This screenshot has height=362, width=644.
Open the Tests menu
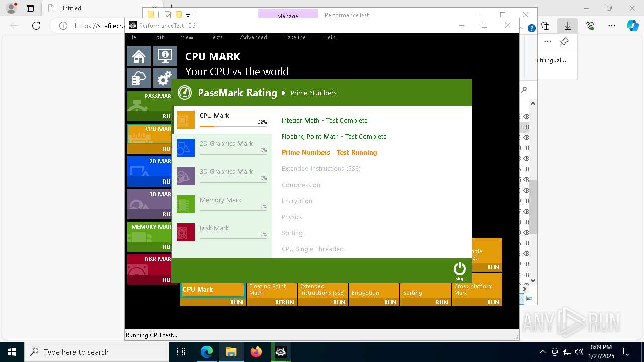(x=216, y=37)
